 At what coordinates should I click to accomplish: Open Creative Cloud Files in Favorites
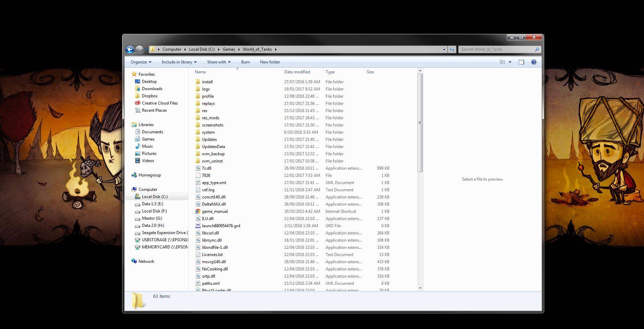click(160, 103)
